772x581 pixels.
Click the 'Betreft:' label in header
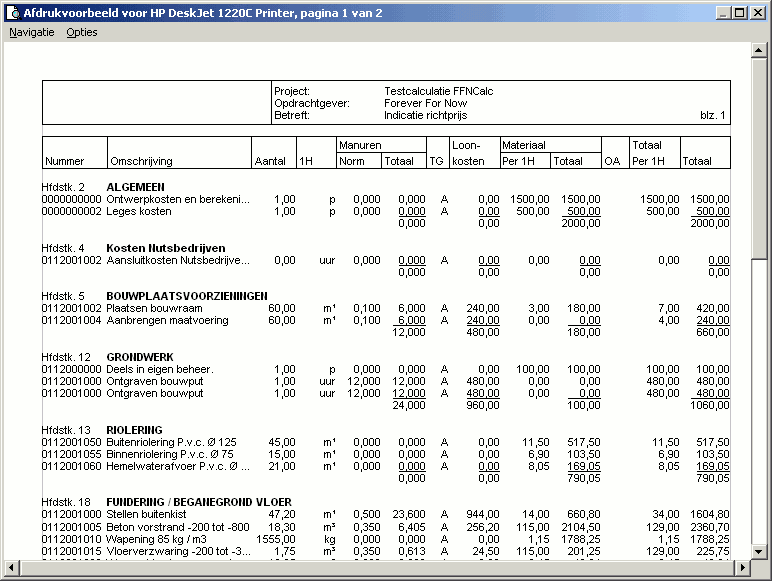coord(291,116)
